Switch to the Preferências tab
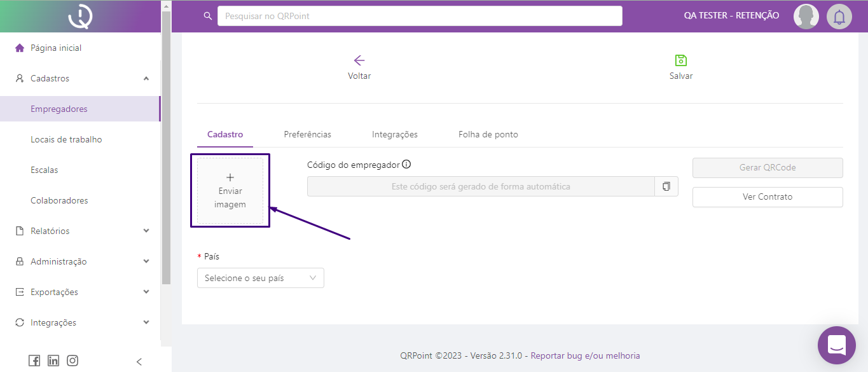The height and width of the screenshot is (372, 868). point(307,135)
